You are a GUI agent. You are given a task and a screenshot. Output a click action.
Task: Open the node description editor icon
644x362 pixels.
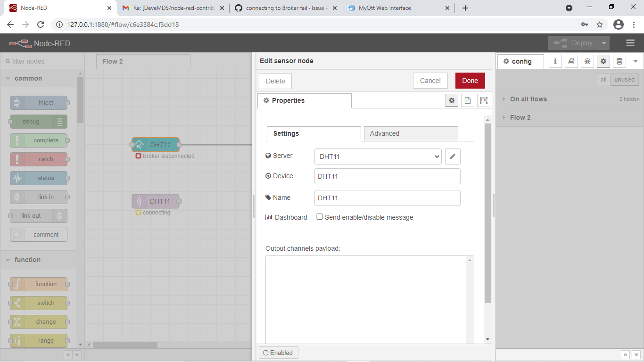tap(467, 100)
